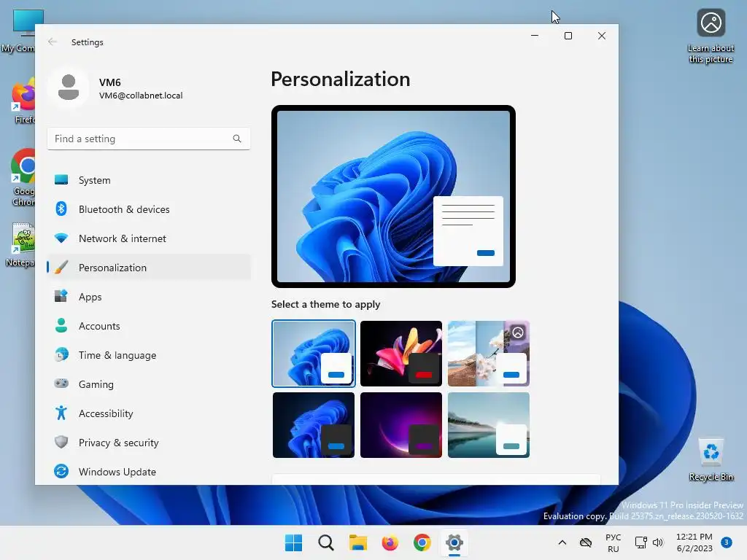Click the Privacy & security shield icon

click(x=61, y=442)
